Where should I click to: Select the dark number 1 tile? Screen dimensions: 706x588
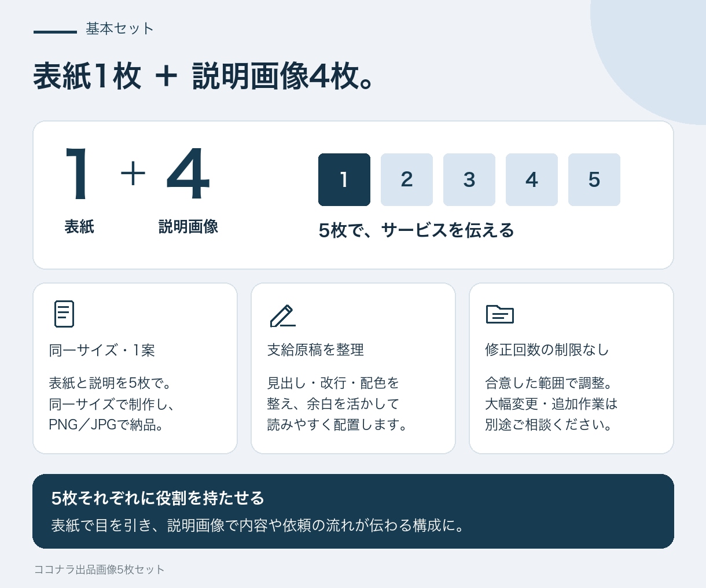click(x=344, y=179)
